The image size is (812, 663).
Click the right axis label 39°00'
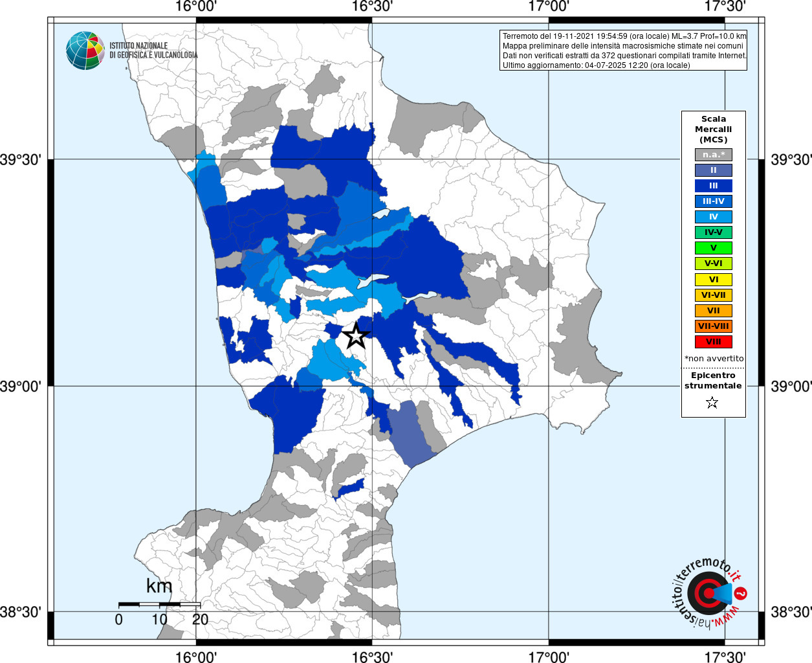coord(791,386)
